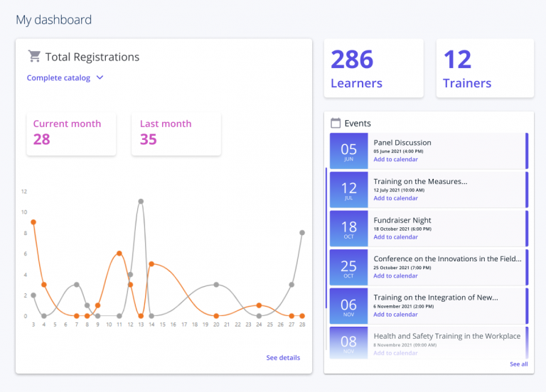Click the gray peak point at day 13
This screenshot has height=392, width=546.
[x=141, y=202]
